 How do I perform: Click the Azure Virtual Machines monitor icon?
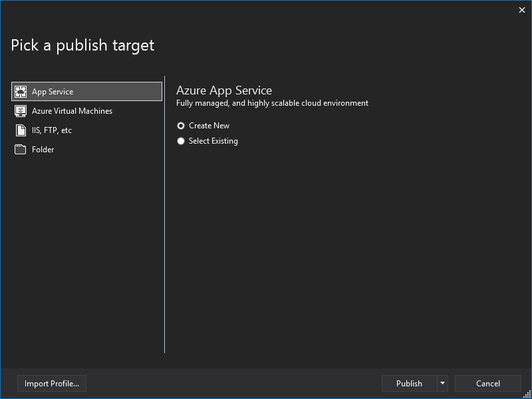pyautogui.click(x=21, y=111)
